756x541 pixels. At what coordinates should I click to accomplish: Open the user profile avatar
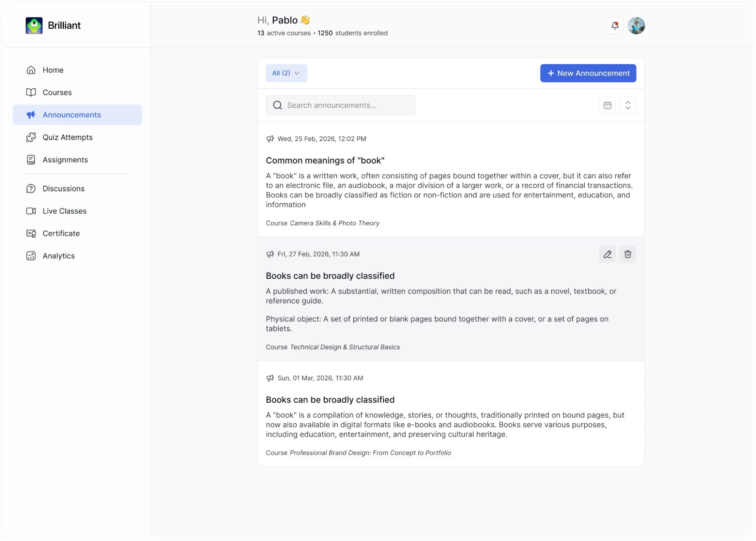[x=636, y=26]
